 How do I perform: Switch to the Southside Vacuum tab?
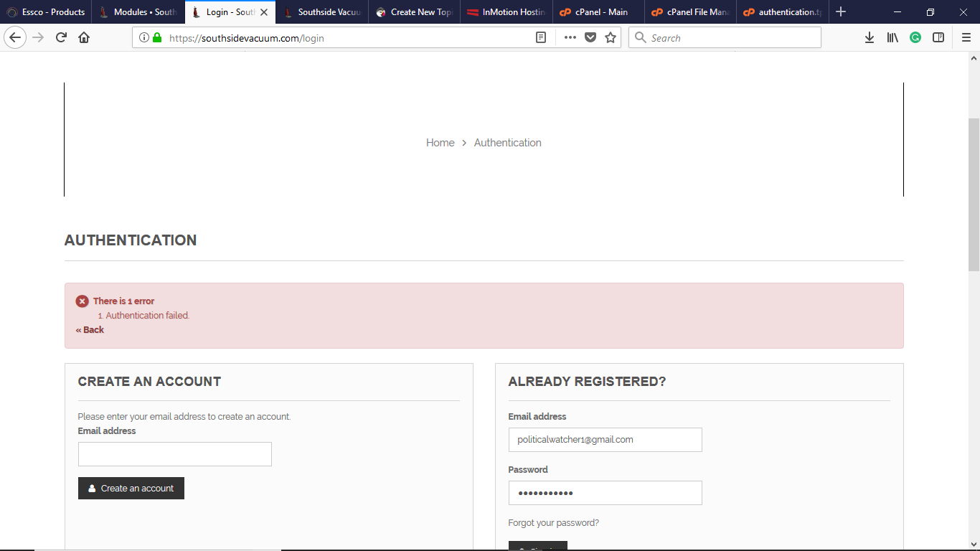click(x=322, y=12)
